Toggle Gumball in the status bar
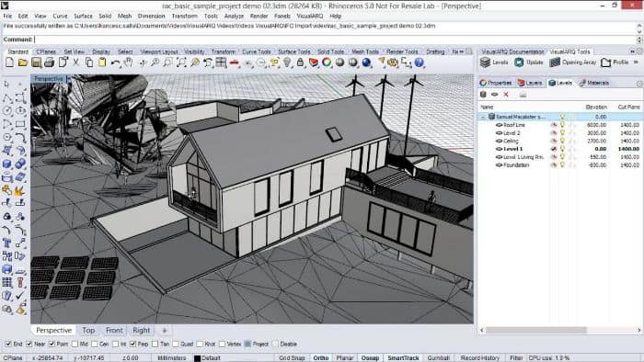The image size is (644, 362). (438, 358)
